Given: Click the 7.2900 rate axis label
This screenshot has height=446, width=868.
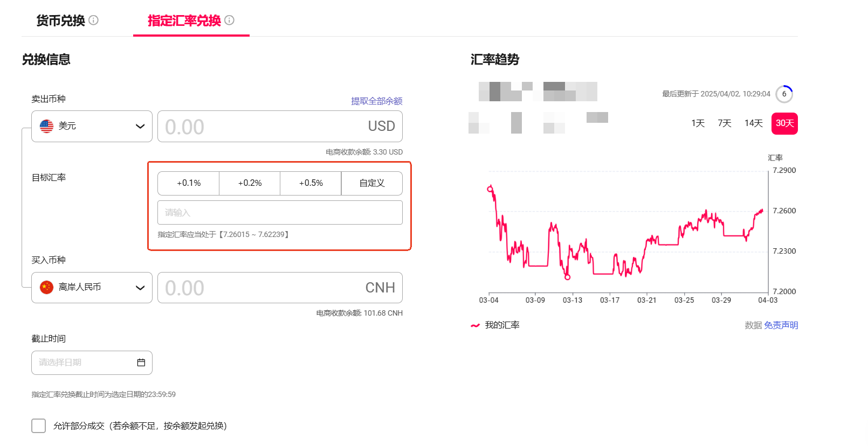Looking at the screenshot, I should pos(784,170).
